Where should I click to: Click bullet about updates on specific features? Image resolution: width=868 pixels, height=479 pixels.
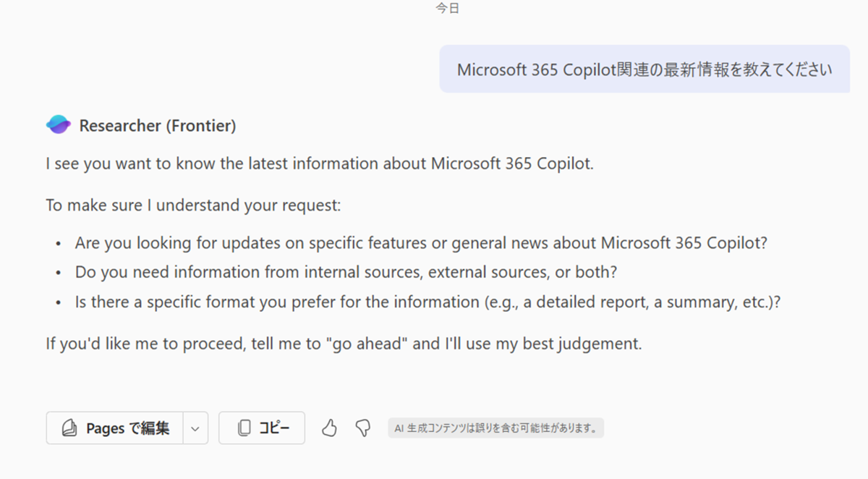point(421,243)
